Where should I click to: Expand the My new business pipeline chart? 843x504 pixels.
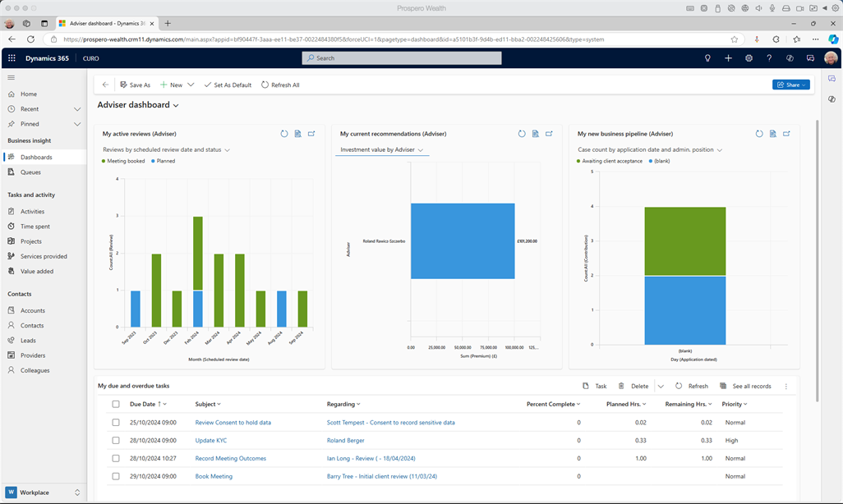(786, 134)
